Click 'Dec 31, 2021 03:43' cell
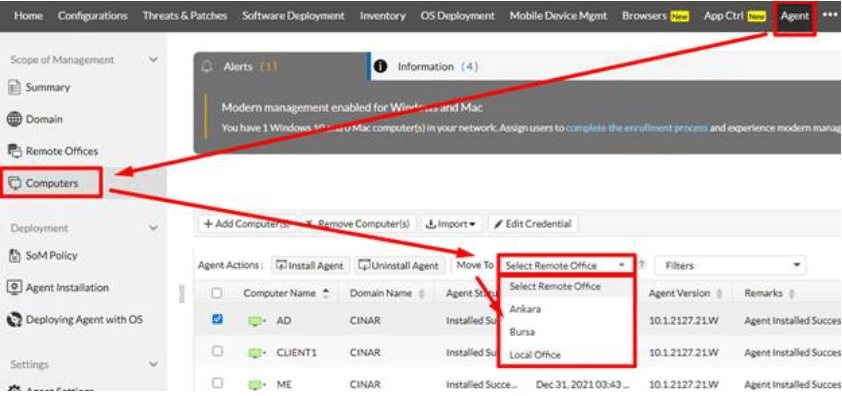842x396 pixels. (582, 385)
